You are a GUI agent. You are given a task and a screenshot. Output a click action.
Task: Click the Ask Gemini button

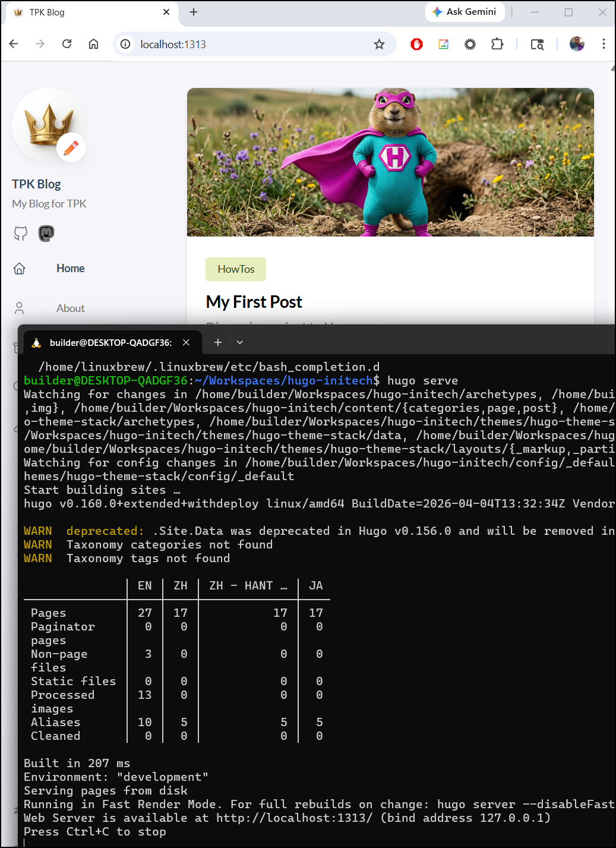coord(465,12)
